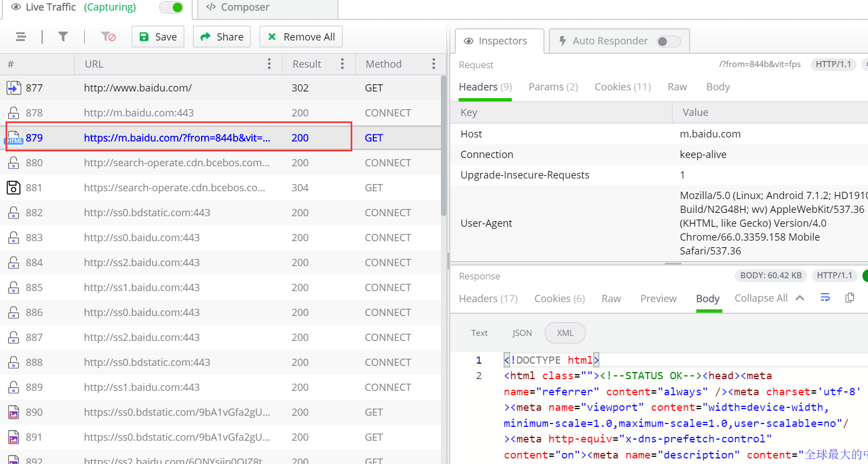Toggle word wrap icon in response body
The height and width of the screenshot is (464, 868).
coord(825,298)
